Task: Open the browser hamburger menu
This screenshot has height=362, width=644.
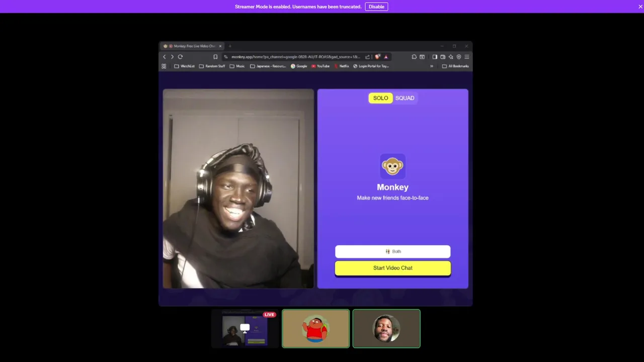Action: pyautogui.click(x=467, y=57)
